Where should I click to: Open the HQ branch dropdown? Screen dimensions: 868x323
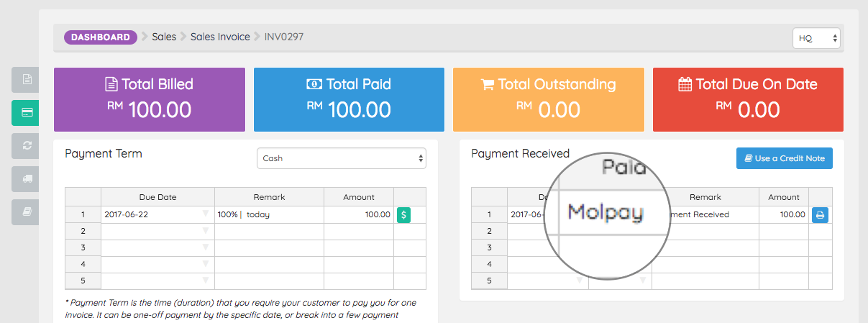pos(816,38)
